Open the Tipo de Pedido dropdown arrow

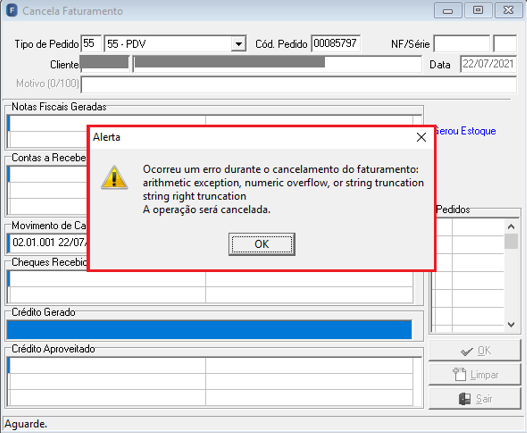[x=238, y=44]
